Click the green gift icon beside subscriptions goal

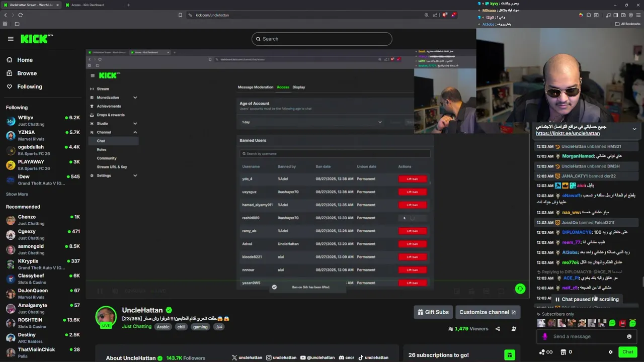[510, 355]
